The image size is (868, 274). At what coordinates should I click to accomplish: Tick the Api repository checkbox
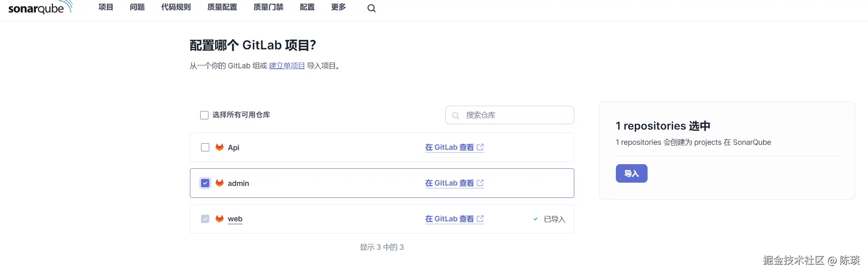point(205,147)
